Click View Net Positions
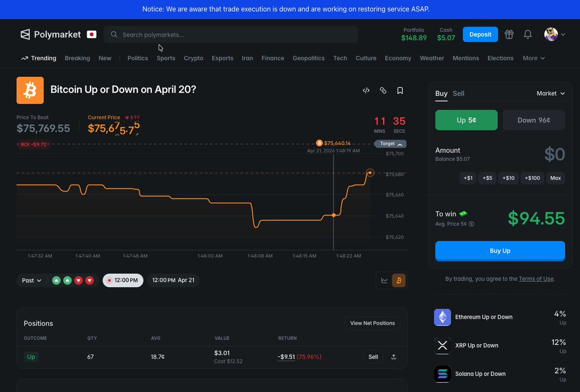The width and height of the screenshot is (580, 392). tap(372, 323)
